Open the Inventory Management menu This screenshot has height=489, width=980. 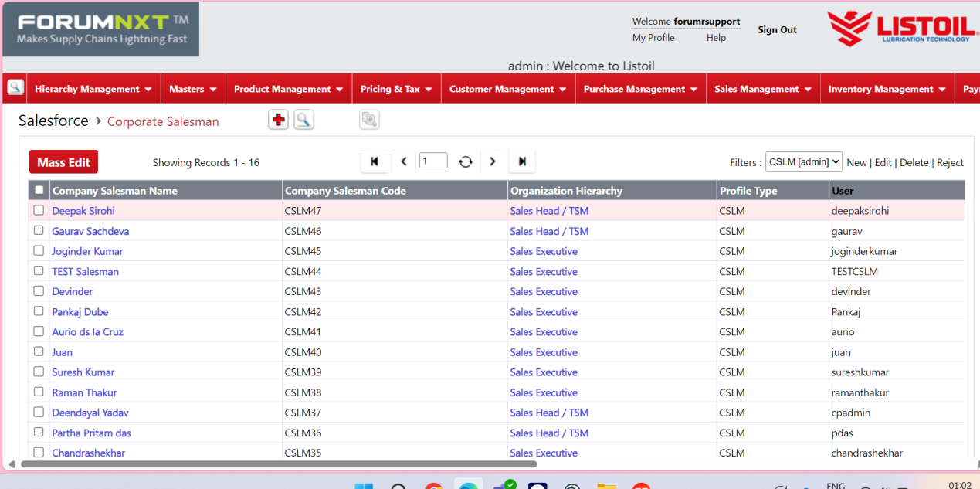point(887,89)
